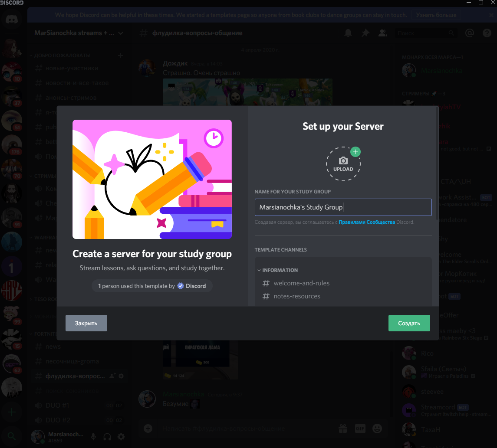Toggle microphone mute icon

tap(93, 437)
